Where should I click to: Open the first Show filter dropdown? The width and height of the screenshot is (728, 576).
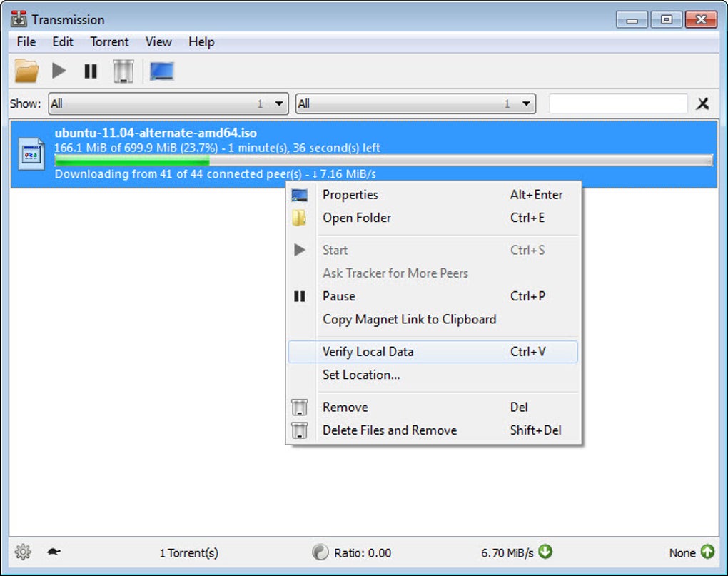[x=168, y=103]
